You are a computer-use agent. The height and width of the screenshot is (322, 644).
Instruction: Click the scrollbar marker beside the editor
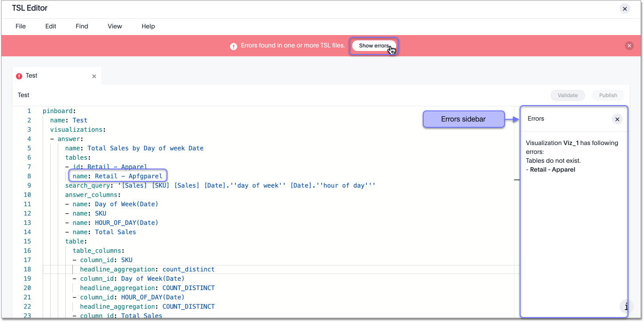click(x=517, y=180)
